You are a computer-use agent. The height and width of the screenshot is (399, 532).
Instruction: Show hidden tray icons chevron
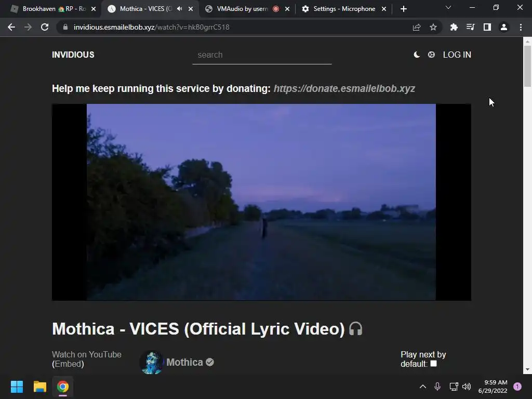pos(423,387)
